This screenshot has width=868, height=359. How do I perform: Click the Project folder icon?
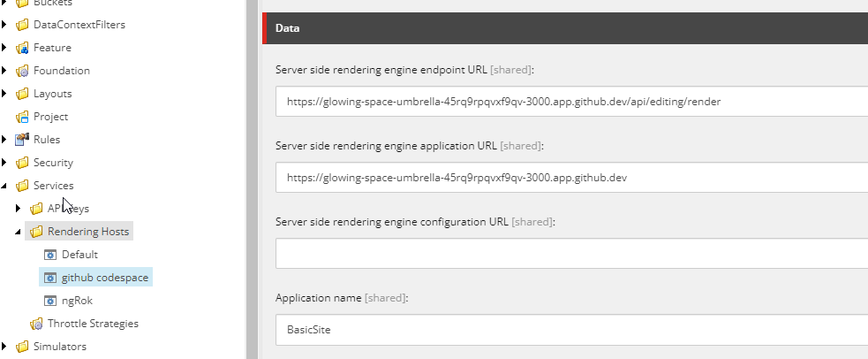pos(22,117)
